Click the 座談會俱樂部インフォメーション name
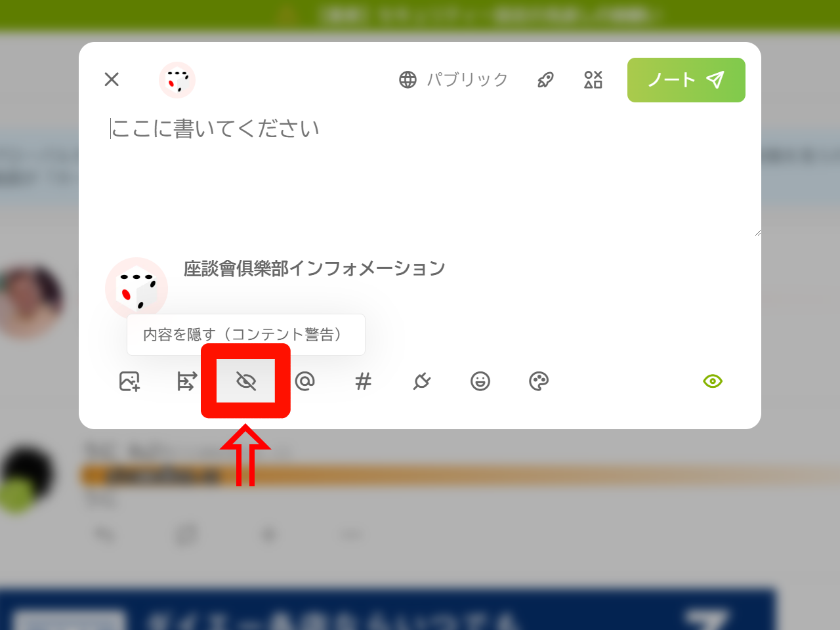This screenshot has width=840, height=630. 314,268
